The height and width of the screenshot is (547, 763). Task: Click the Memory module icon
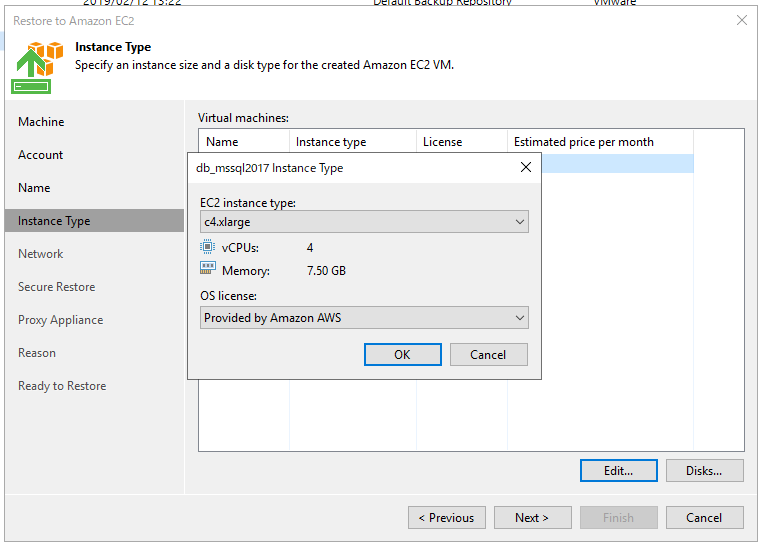[207, 268]
